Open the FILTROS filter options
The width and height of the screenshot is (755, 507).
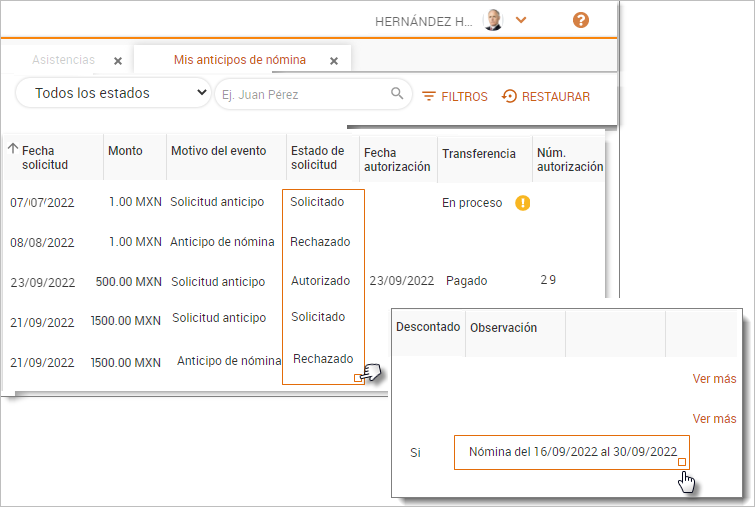(x=455, y=97)
